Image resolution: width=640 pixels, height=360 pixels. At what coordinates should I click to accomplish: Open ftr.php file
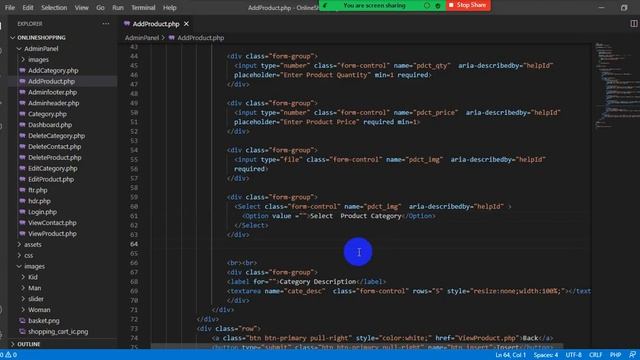[x=38, y=190]
